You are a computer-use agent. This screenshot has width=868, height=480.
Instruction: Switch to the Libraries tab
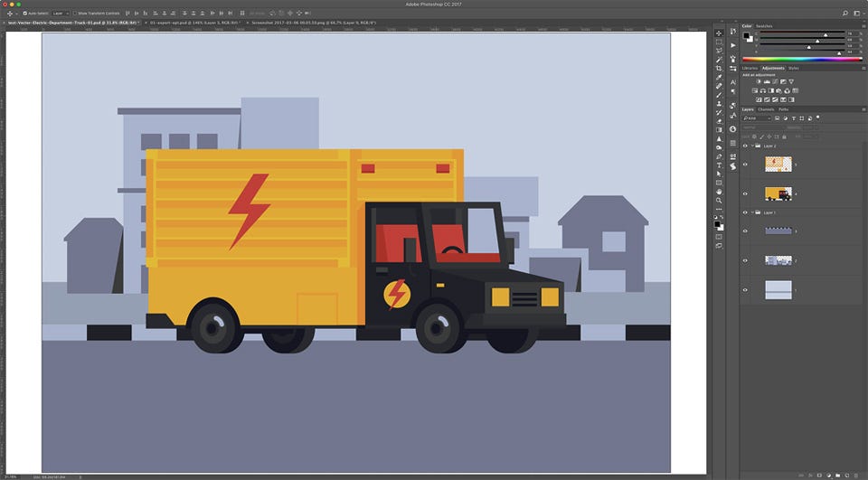tap(750, 68)
